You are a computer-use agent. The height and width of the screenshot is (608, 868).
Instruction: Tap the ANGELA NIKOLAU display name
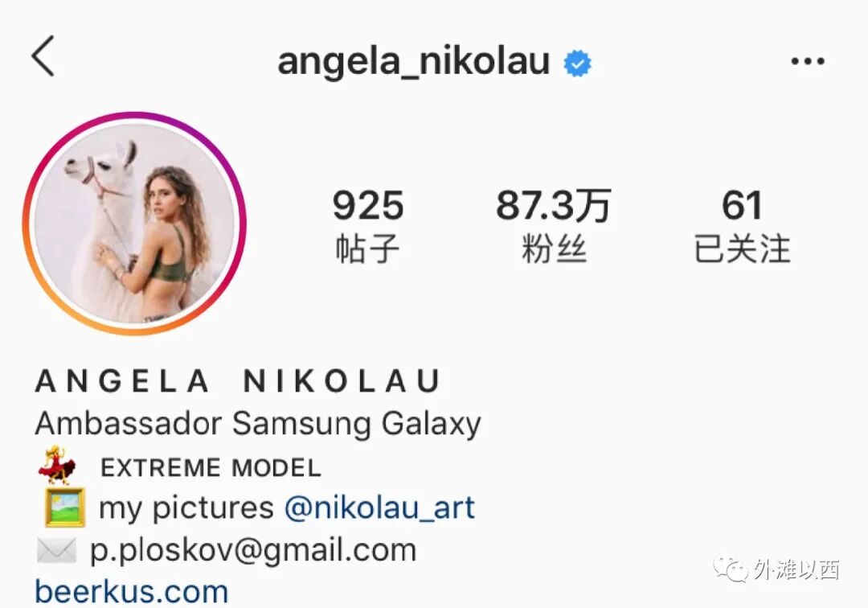click(x=238, y=381)
